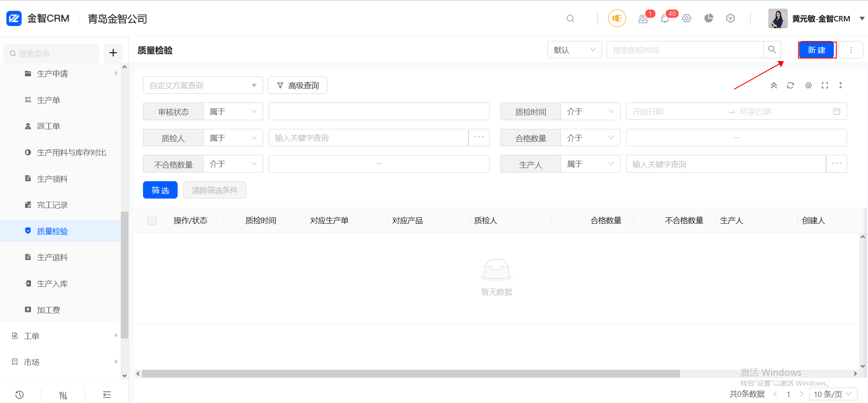Open the 审核状态 operator dropdown 属于
Image resolution: width=868 pixels, height=403 pixels.
(233, 112)
